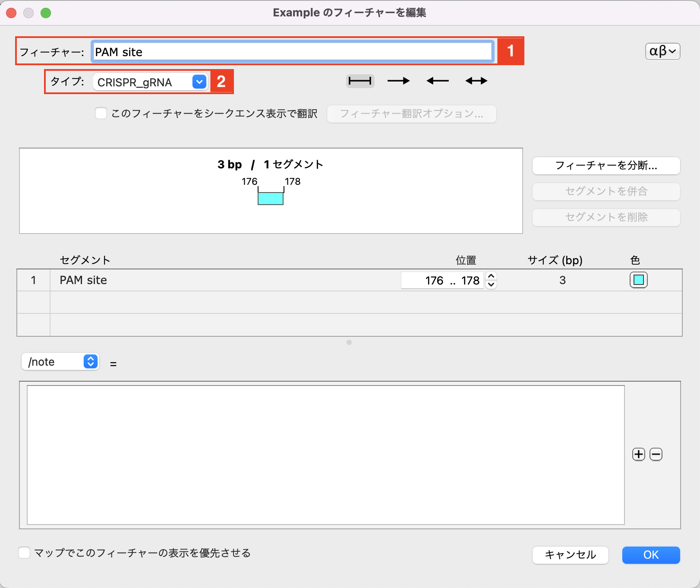Click the フィーチャーを分断 button
The image size is (700, 588).
click(605, 166)
